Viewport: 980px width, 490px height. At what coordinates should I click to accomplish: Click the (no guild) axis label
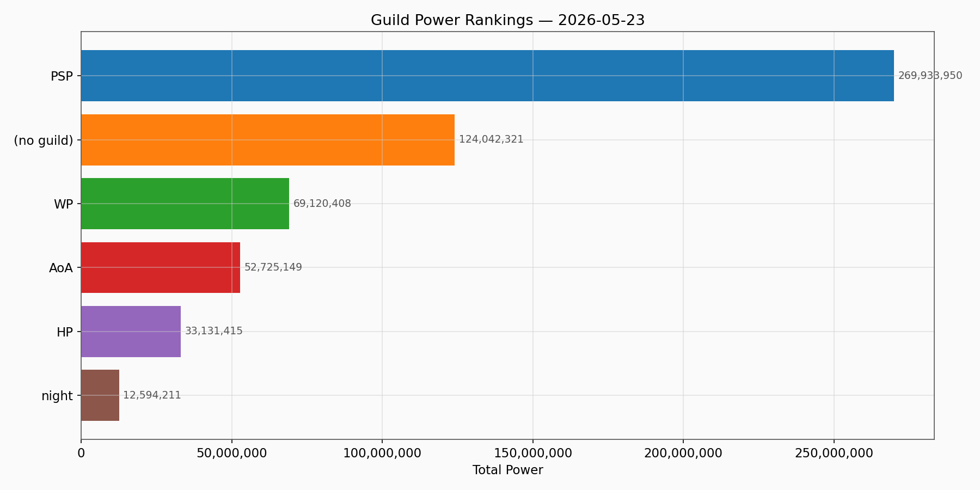[44, 140]
